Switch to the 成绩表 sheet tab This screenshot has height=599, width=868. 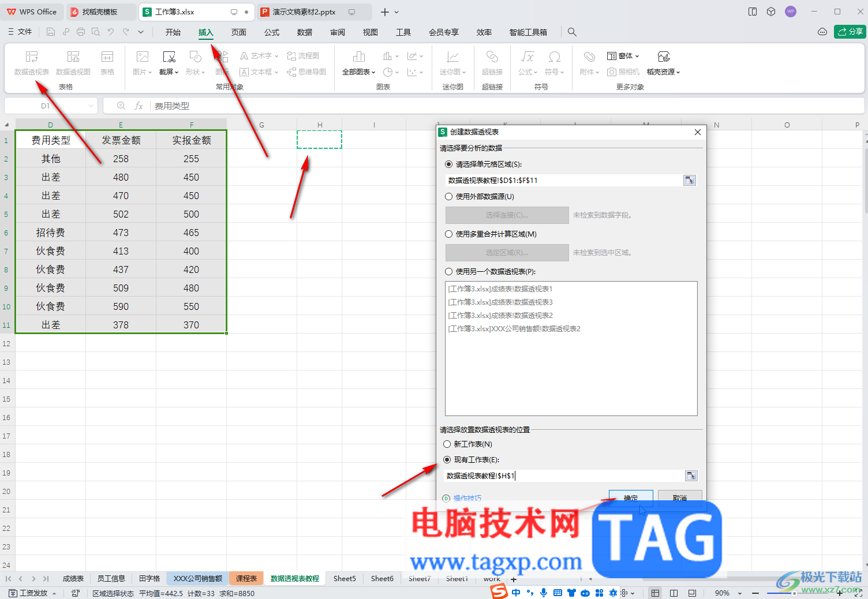(x=73, y=578)
